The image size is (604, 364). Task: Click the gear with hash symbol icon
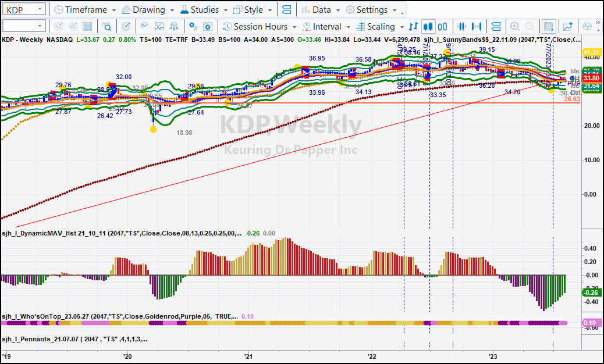click(x=193, y=27)
